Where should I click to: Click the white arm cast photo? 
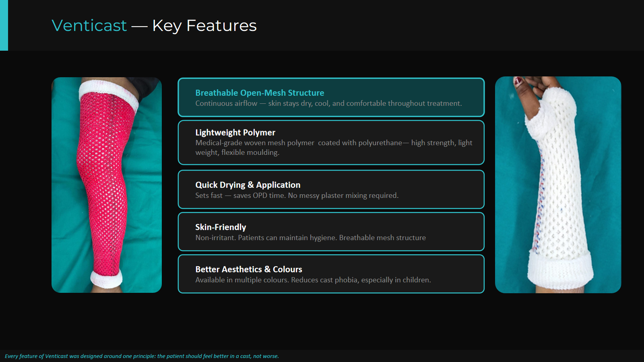click(558, 185)
